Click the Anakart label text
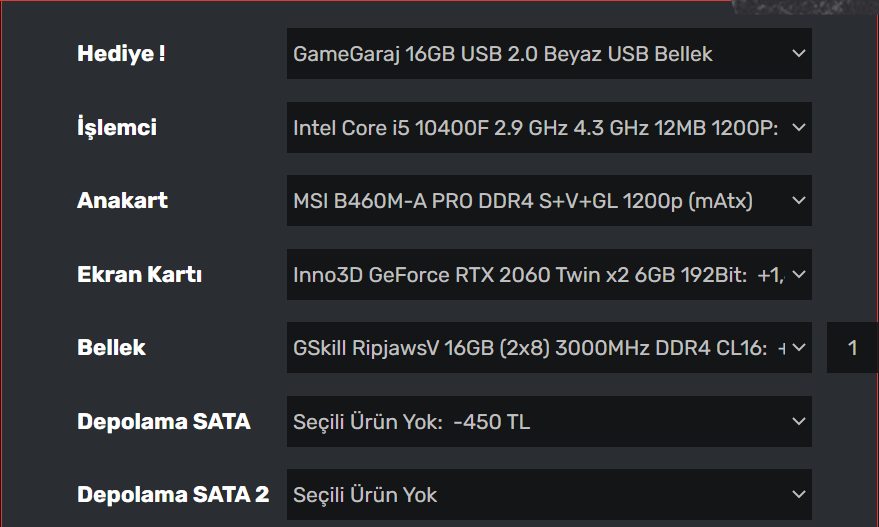This screenshot has width=879, height=527. click(122, 201)
